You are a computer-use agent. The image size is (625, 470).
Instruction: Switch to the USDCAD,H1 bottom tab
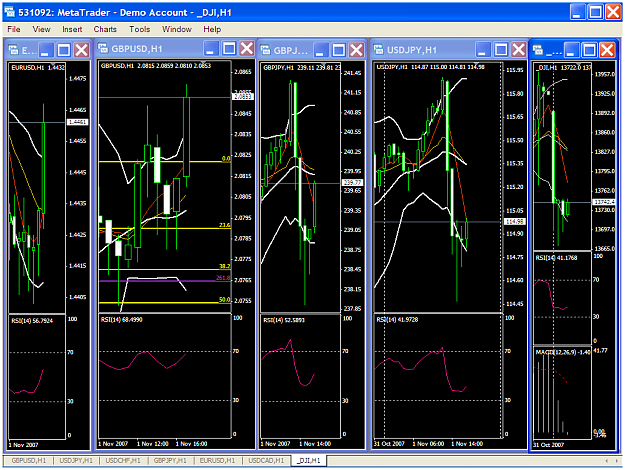(x=266, y=460)
